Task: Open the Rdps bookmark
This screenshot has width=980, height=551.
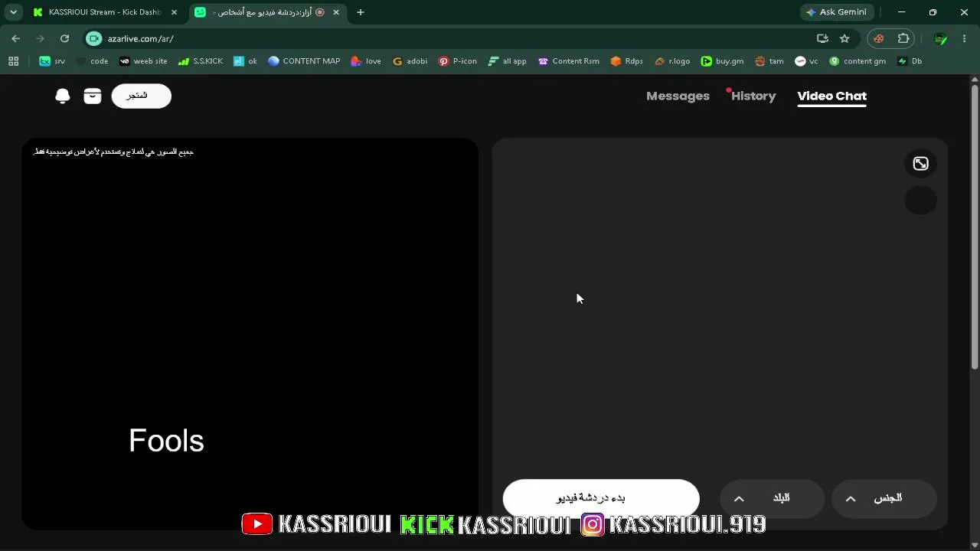Action: pyautogui.click(x=627, y=61)
